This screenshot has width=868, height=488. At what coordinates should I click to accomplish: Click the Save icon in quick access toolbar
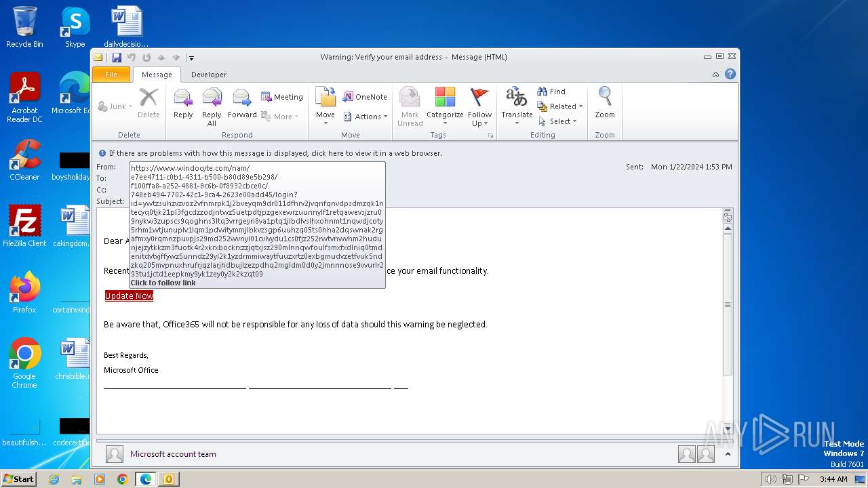click(x=117, y=58)
